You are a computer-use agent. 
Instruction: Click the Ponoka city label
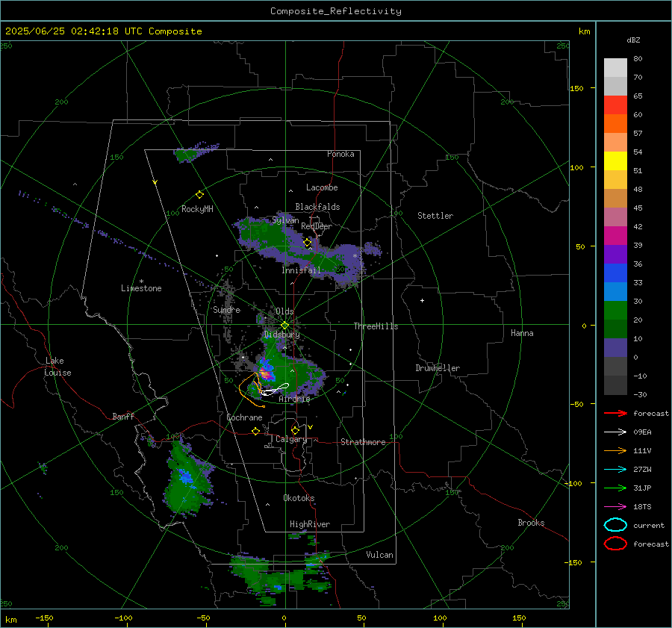click(x=340, y=154)
